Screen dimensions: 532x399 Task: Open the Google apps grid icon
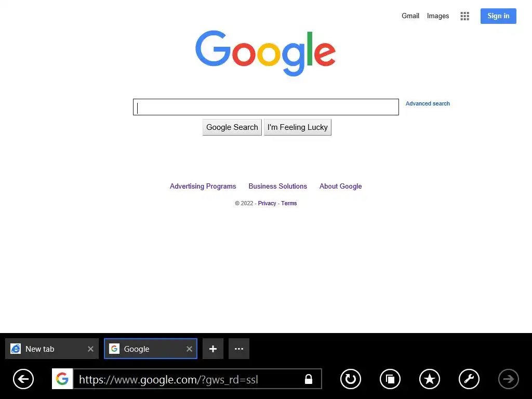[x=465, y=16]
